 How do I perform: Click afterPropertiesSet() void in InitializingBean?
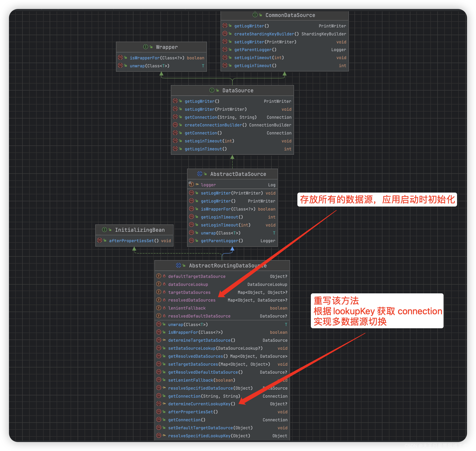click(x=140, y=241)
